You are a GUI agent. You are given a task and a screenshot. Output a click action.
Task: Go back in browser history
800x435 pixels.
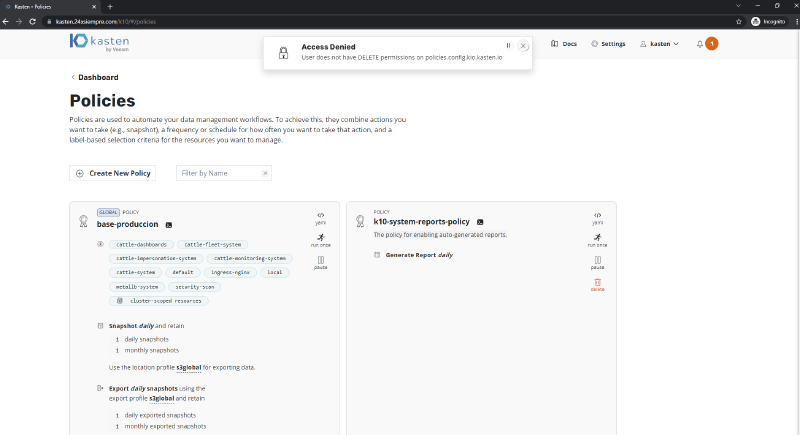6,21
